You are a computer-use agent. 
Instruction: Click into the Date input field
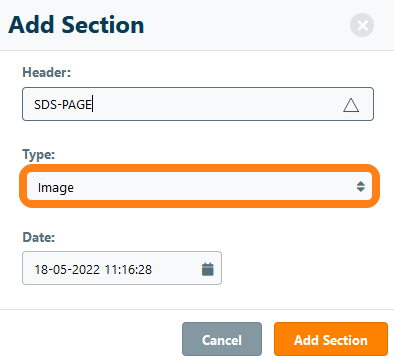[122, 268]
